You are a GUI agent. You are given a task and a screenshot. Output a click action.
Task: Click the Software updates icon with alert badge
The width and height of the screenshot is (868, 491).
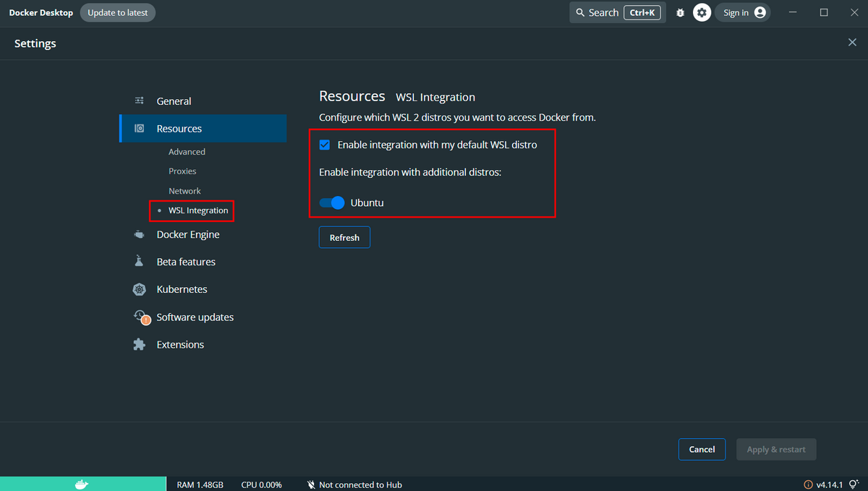(140, 317)
